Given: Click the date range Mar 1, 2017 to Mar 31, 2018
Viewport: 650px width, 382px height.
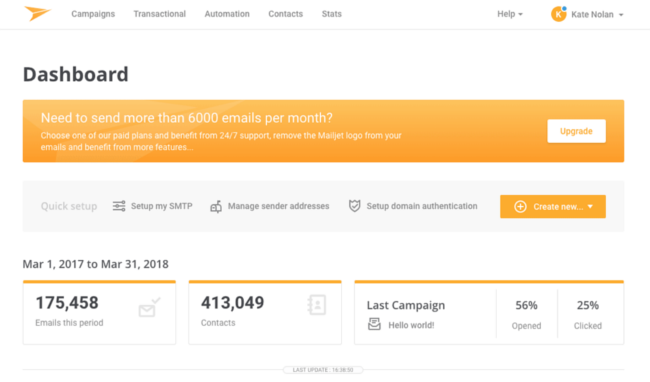Looking at the screenshot, I should click(x=95, y=264).
